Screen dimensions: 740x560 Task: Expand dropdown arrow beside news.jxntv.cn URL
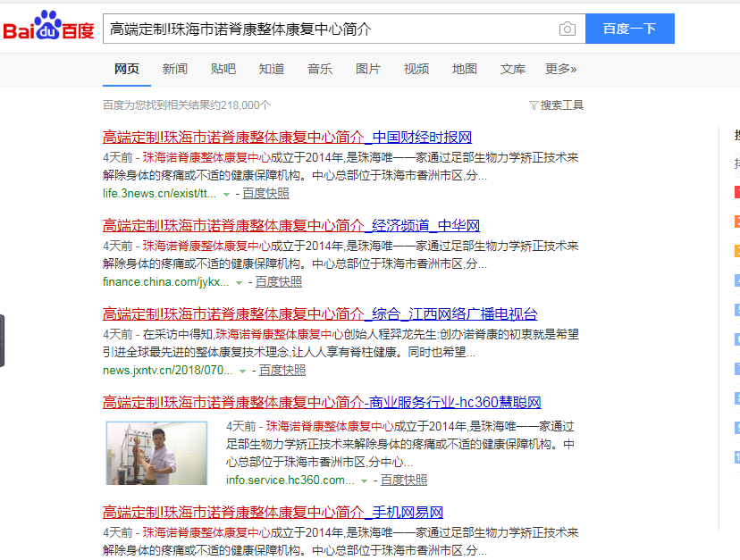point(242,372)
